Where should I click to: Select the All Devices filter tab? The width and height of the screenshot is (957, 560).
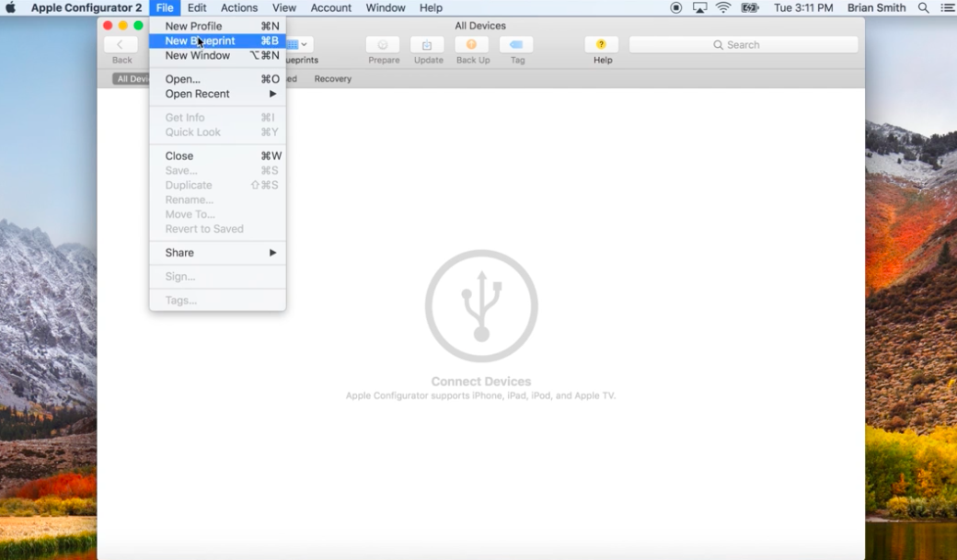[x=132, y=79]
